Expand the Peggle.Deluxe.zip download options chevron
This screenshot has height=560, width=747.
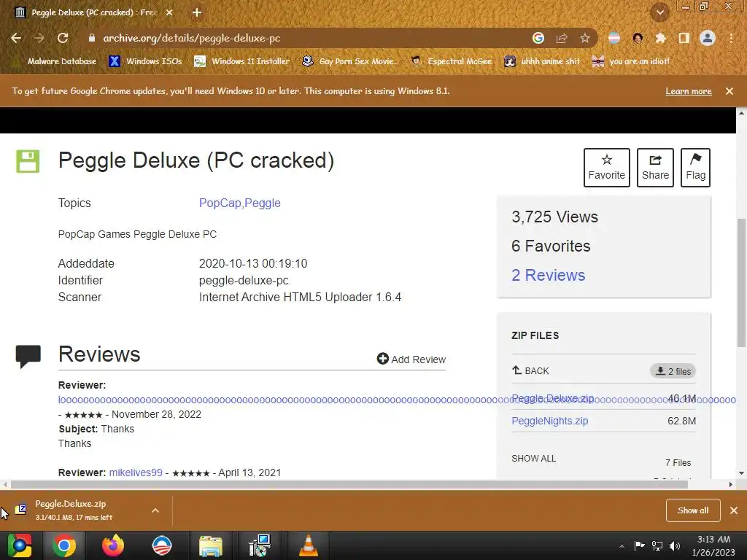click(x=155, y=510)
